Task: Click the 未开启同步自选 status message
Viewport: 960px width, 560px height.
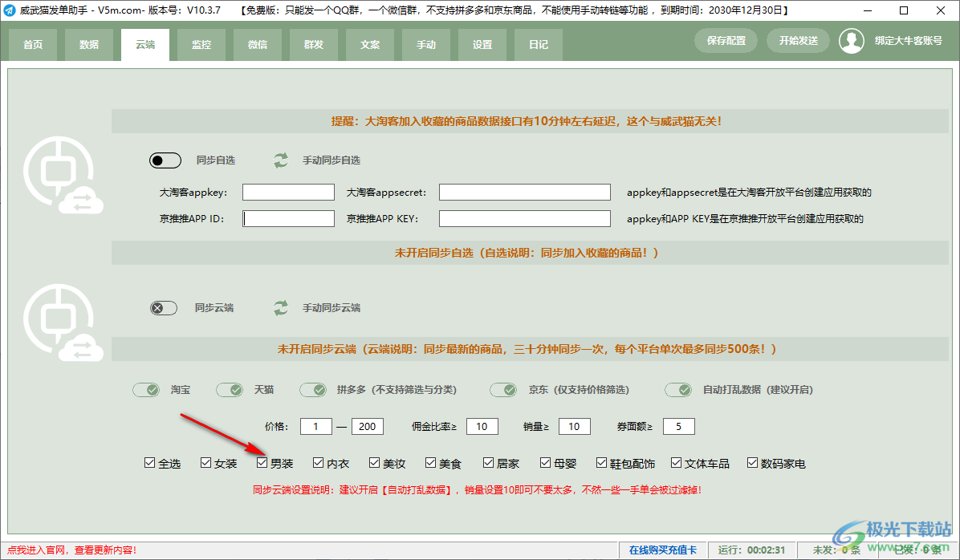Action: tap(527, 253)
